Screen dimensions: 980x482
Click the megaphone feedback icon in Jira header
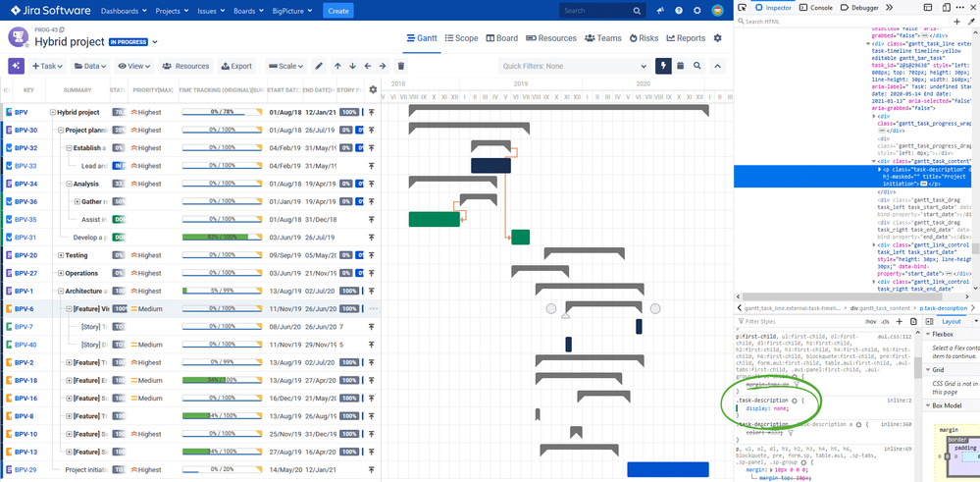point(660,11)
